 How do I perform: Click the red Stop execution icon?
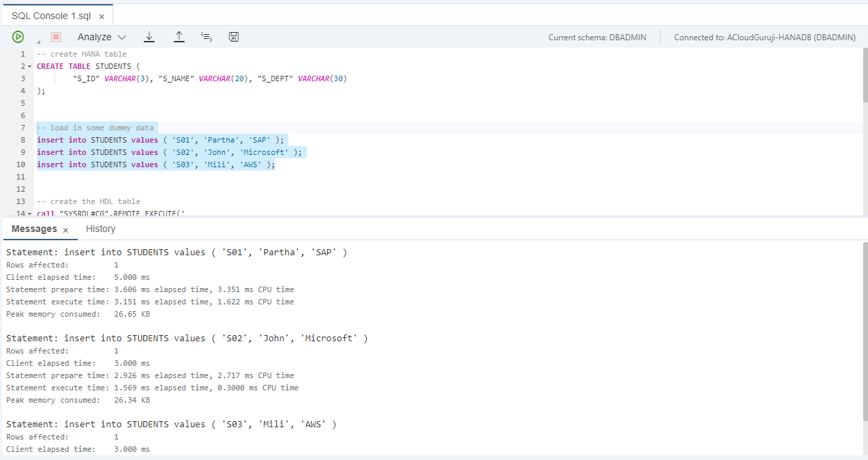coord(56,37)
